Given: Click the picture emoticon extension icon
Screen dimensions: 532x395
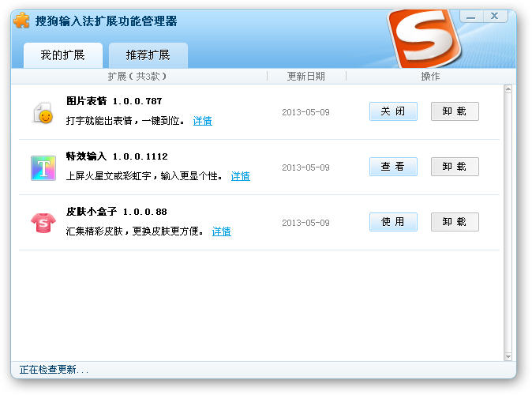Looking at the screenshot, I should click(43, 113).
